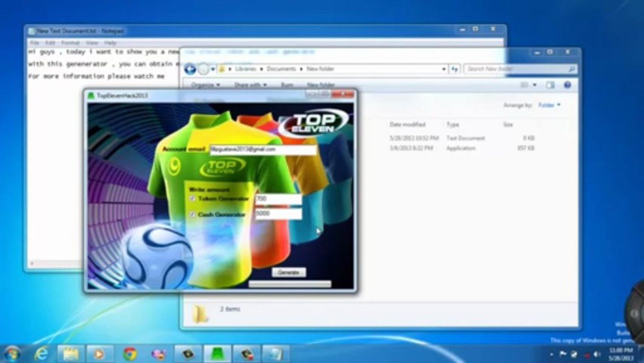The height and width of the screenshot is (363, 644).
Task: Refresh the Explorer folder view
Action: pos(455,69)
